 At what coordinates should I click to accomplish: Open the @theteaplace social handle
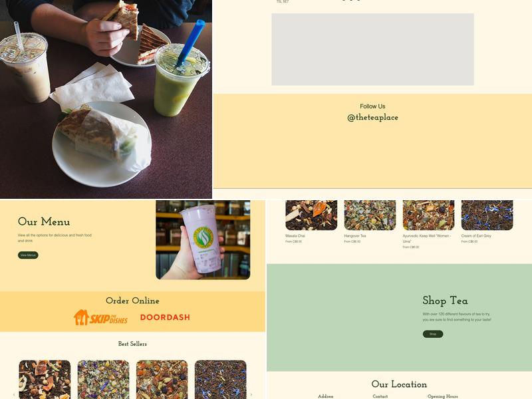point(372,118)
